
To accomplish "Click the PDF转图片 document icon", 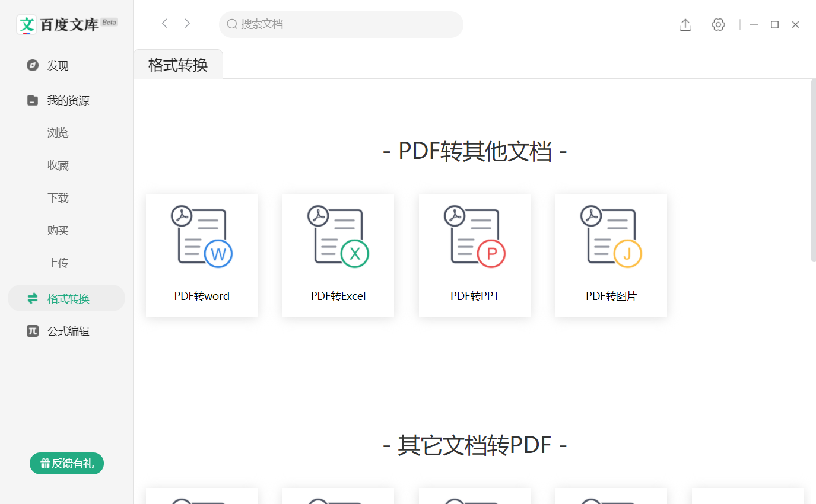I will [x=611, y=236].
